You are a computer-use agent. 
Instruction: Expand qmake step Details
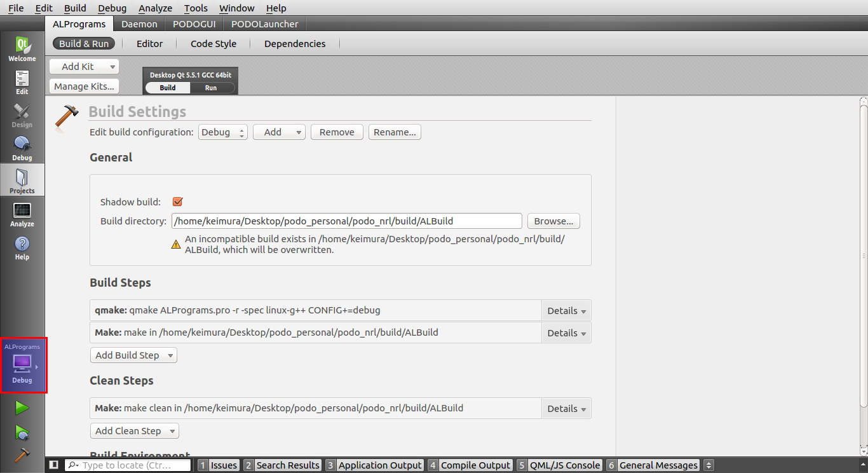566,311
